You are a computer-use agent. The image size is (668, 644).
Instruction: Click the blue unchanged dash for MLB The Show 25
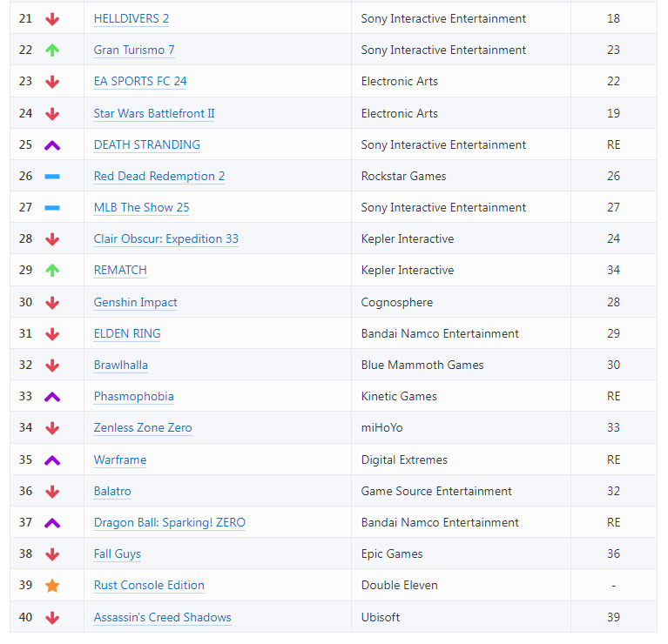[x=52, y=208]
